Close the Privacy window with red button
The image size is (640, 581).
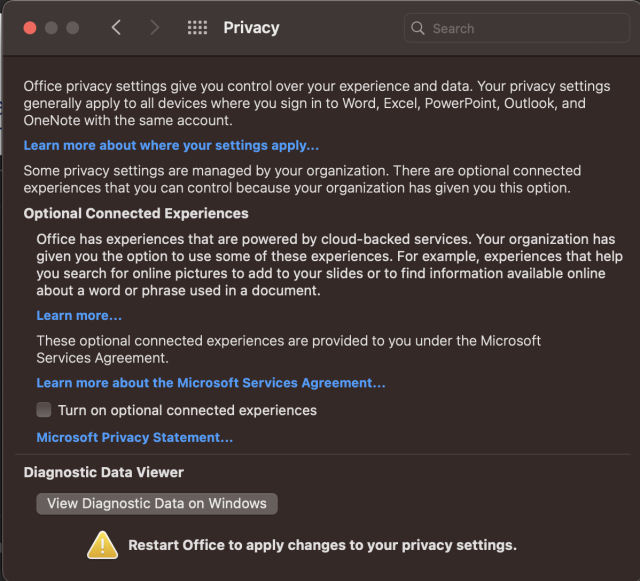coord(30,28)
